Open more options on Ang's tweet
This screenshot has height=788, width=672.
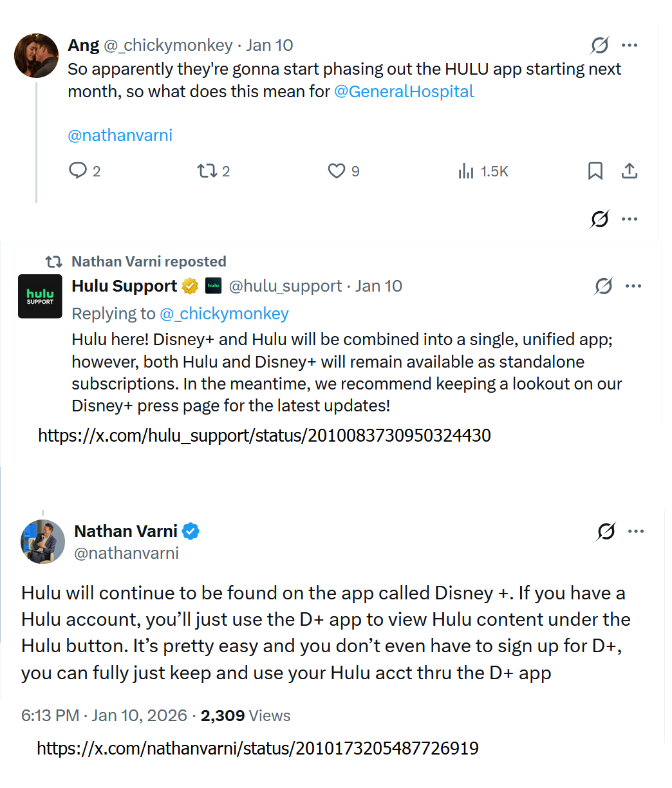630,45
